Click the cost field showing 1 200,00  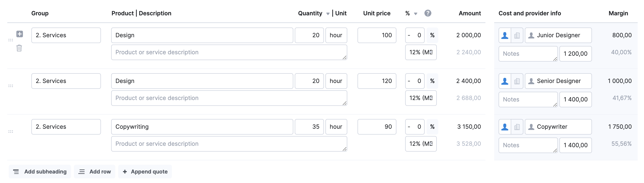click(575, 54)
